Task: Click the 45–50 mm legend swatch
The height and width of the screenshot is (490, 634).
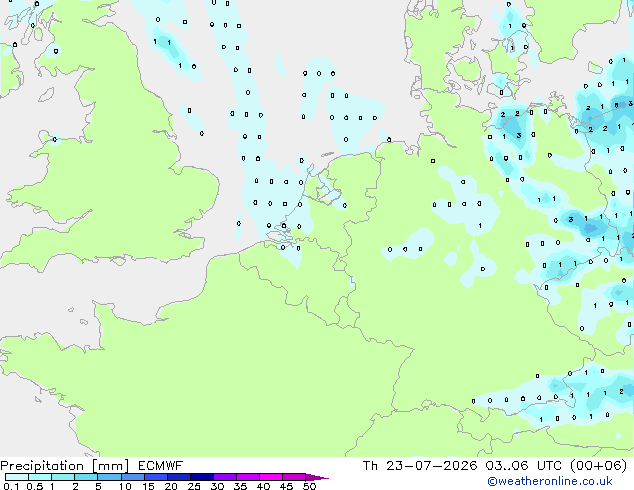Action: click(294, 477)
